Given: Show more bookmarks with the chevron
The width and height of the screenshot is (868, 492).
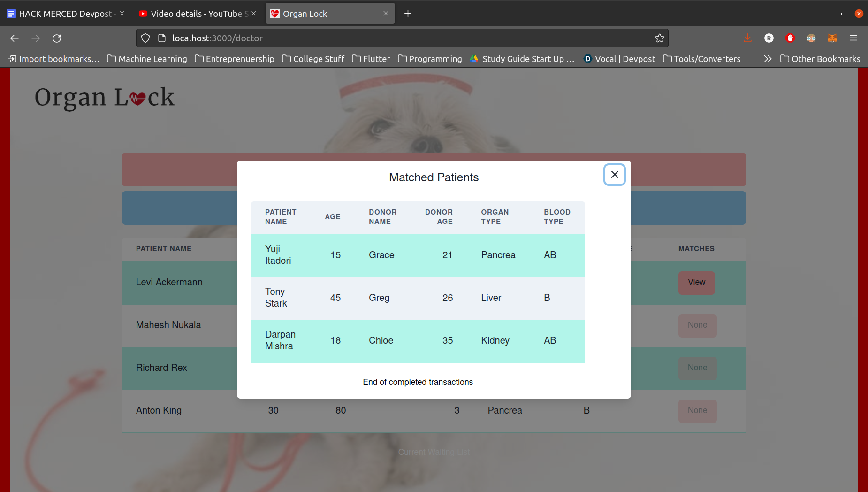Looking at the screenshot, I should 768,59.
